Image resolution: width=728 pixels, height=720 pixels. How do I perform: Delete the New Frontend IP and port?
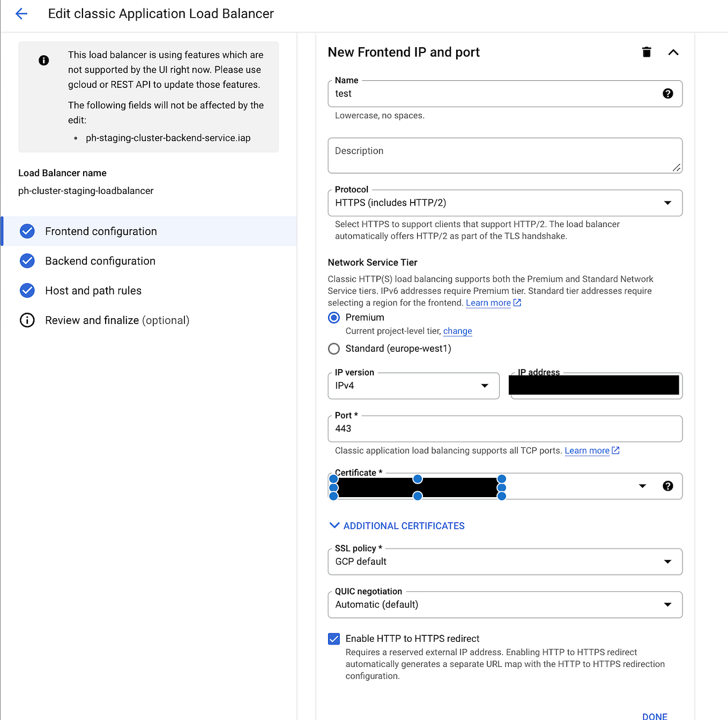pos(647,52)
